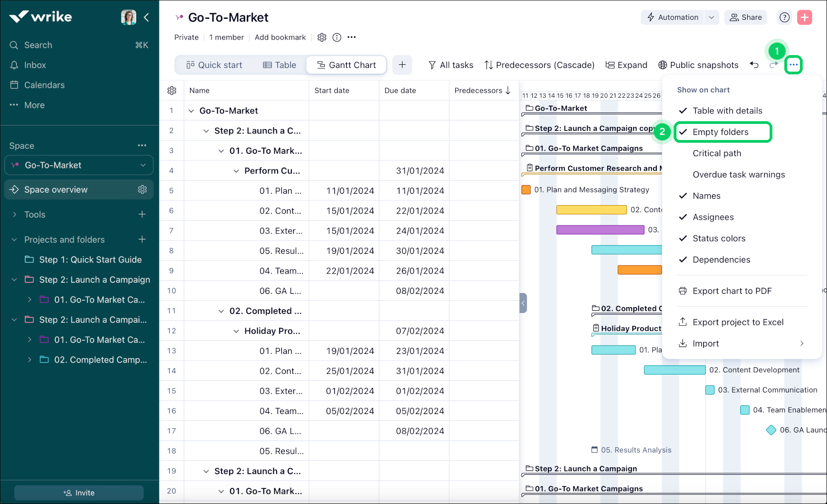Open the Search panel
This screenshot has height=504, width=827.
38,45
